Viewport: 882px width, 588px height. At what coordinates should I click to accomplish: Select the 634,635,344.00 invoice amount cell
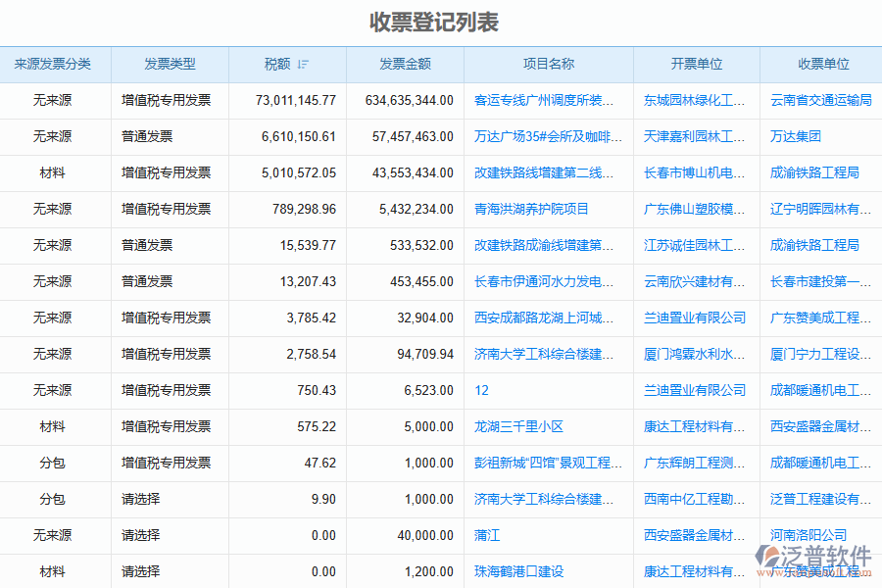click(409, 100)
